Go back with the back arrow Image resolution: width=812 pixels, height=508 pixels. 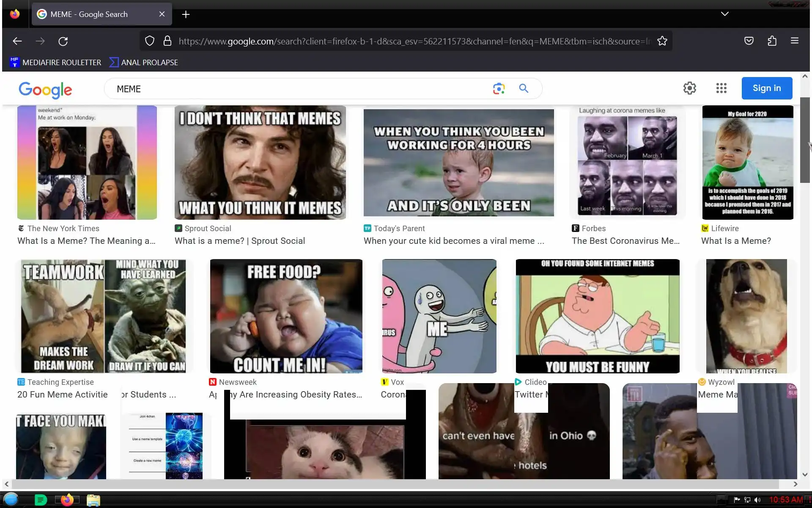[17, 41]
